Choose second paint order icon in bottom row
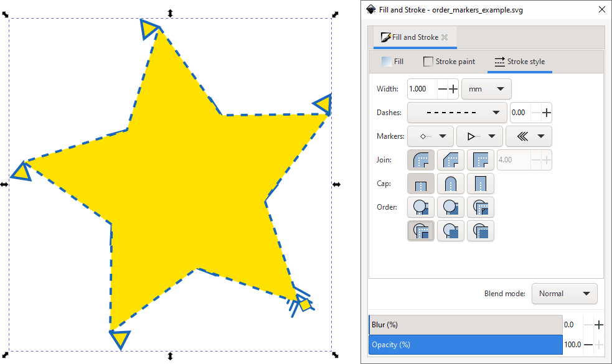612x364 pixels. tap(451, 231)
